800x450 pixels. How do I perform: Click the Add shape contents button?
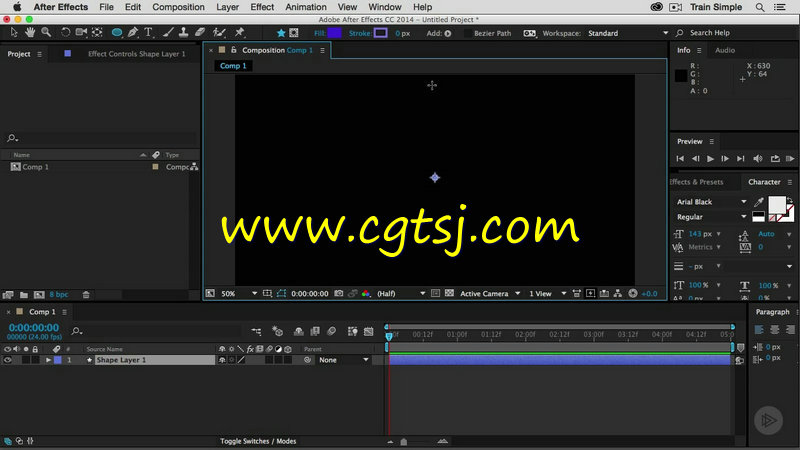tap(447, 34)
